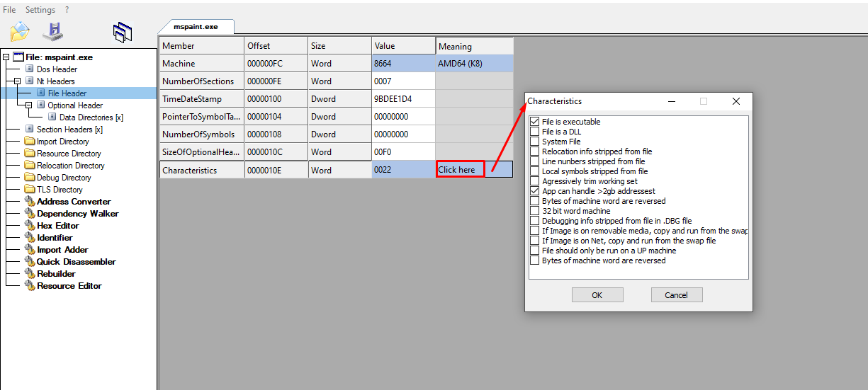Toggle Agressively trim working set checkbox

[535, 181]
